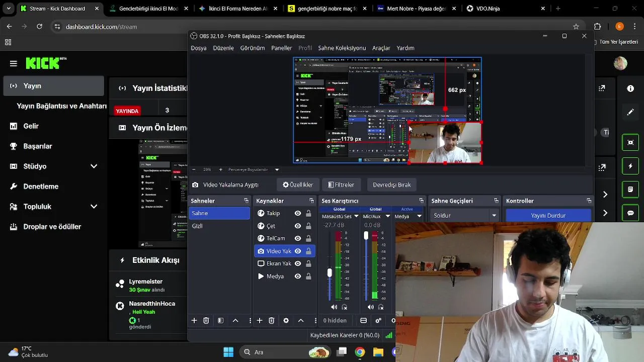The height and width of the screenshot is (362, 644).
Task: Open the Kick info icon in the right sidebar
Action: pos(630,88)
